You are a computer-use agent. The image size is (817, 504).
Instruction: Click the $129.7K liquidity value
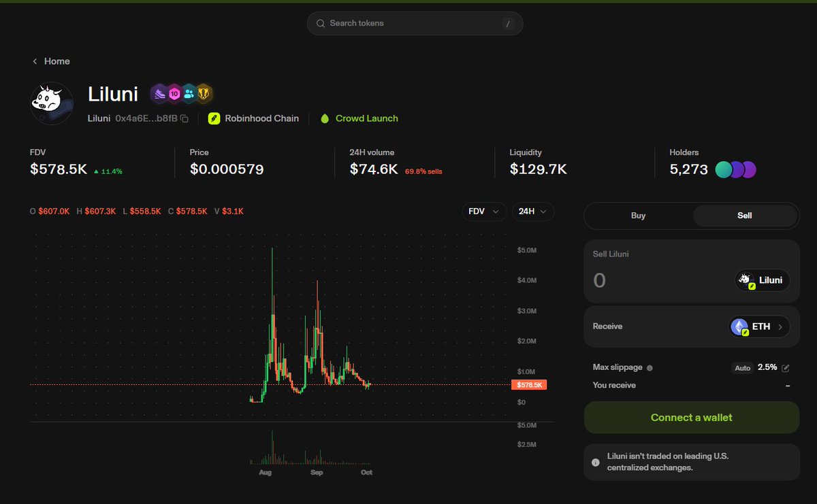click(x=539, y=169)
